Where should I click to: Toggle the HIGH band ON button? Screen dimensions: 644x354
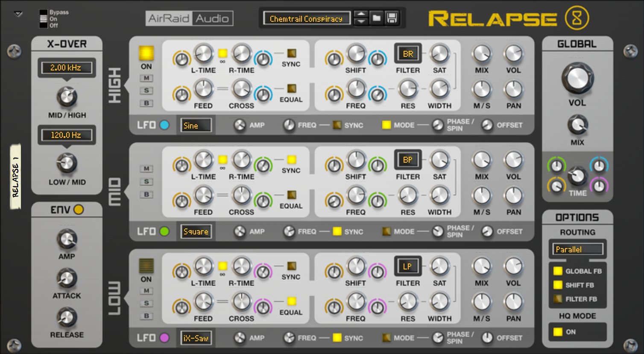[x=146, y=53]
